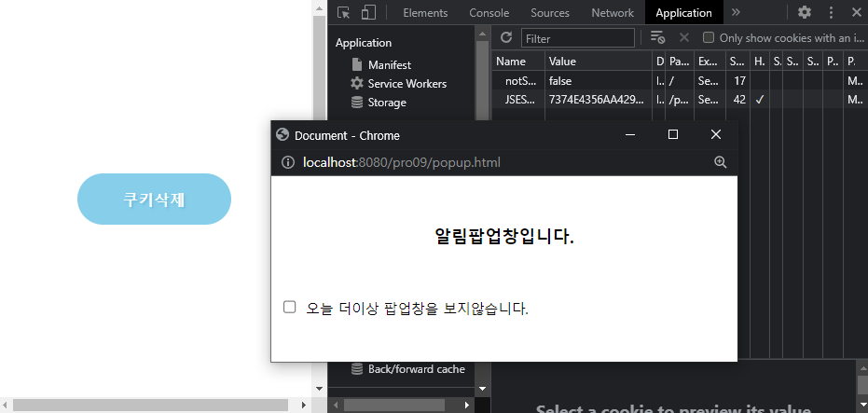Click the Storage database icon
Image resolution: width=868 pixels, height=413 pixels.
357,103
